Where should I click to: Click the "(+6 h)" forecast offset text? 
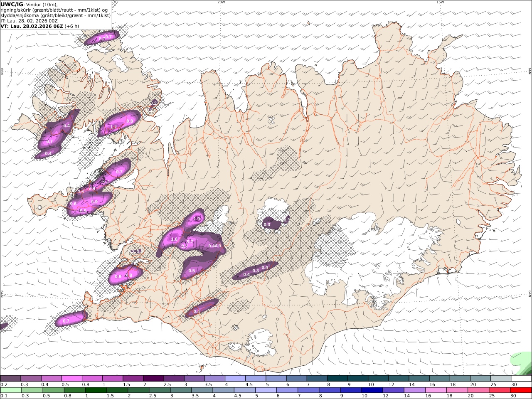(x=72, y=26)
